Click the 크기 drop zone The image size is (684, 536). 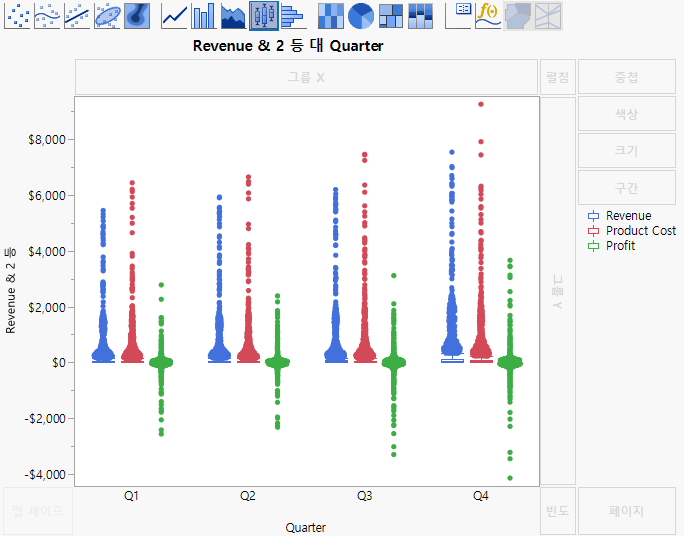coord(626,151)
